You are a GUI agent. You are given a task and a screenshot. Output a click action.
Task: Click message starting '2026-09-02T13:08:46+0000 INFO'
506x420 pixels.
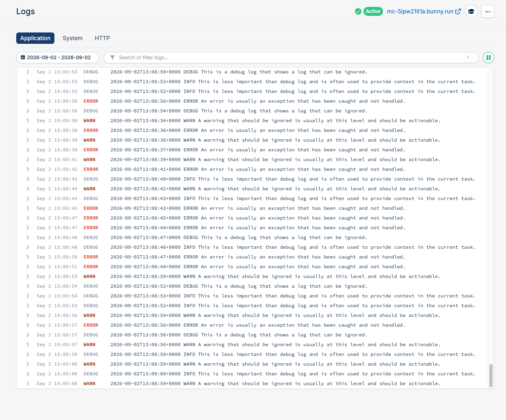(x=293, y=247)
